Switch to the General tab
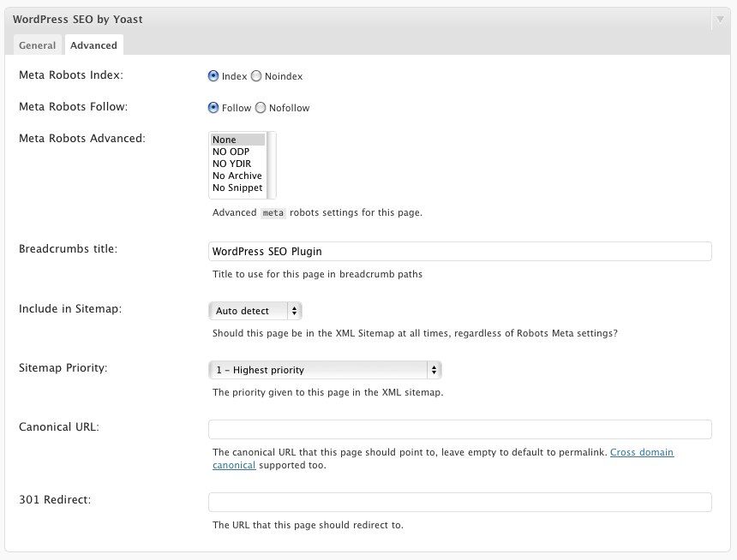 [x=37, y=45]
